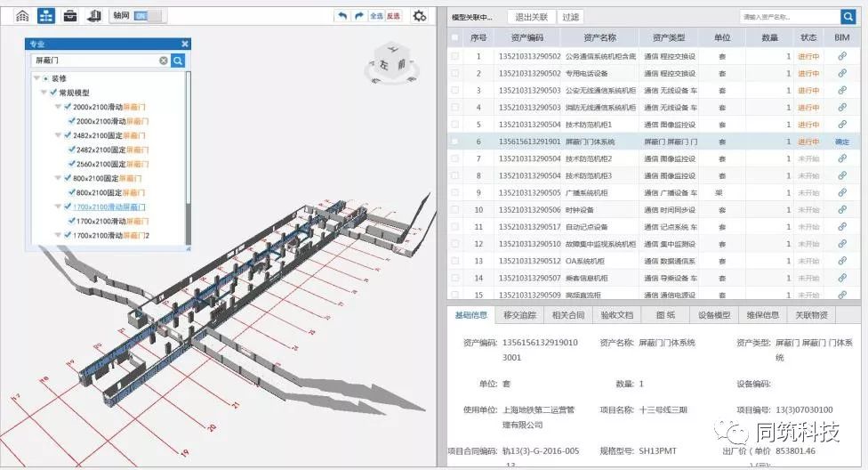Open the gear settings icon above the viewport
Screen dimensions: 868x470
coord(420,16)
